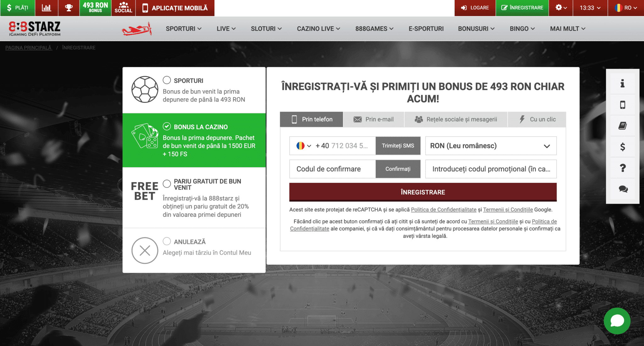The image size is (644, 346).
Task: Click the dark red Înregistrare submit button
Action: [423, 192]
